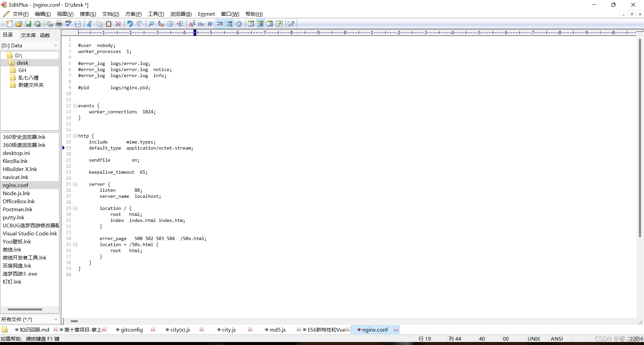Toggle the auto indent toolbar button
The height and width of the screenshot is (345, 644).
tap(220, 24)
